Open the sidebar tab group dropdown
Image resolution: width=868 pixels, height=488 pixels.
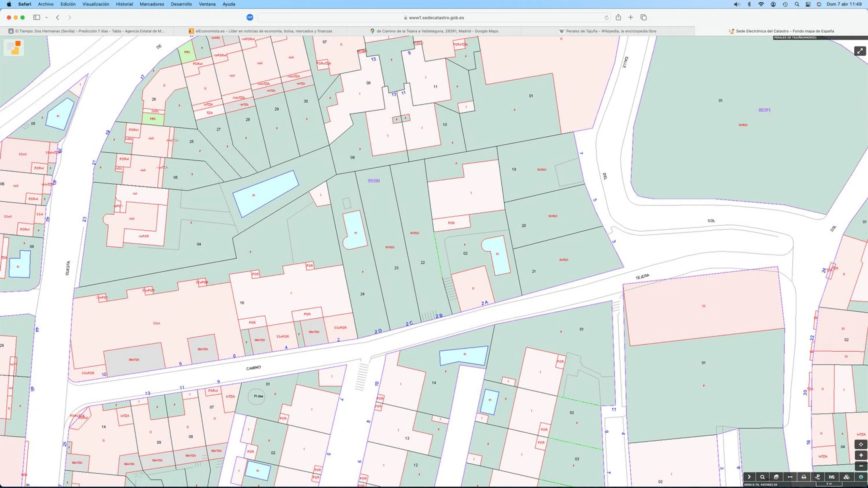coord(47,18)
